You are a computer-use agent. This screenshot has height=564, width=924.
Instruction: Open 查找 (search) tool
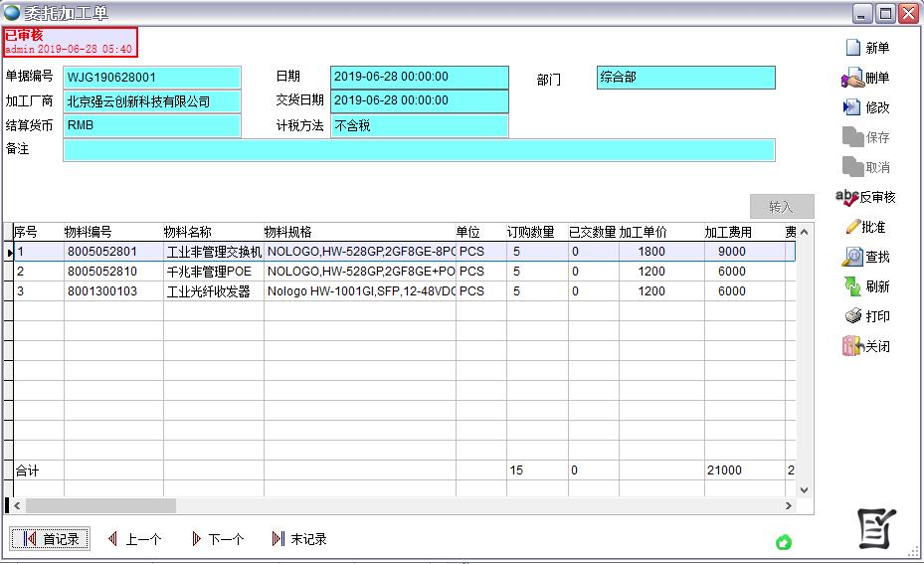click(852, 257)
